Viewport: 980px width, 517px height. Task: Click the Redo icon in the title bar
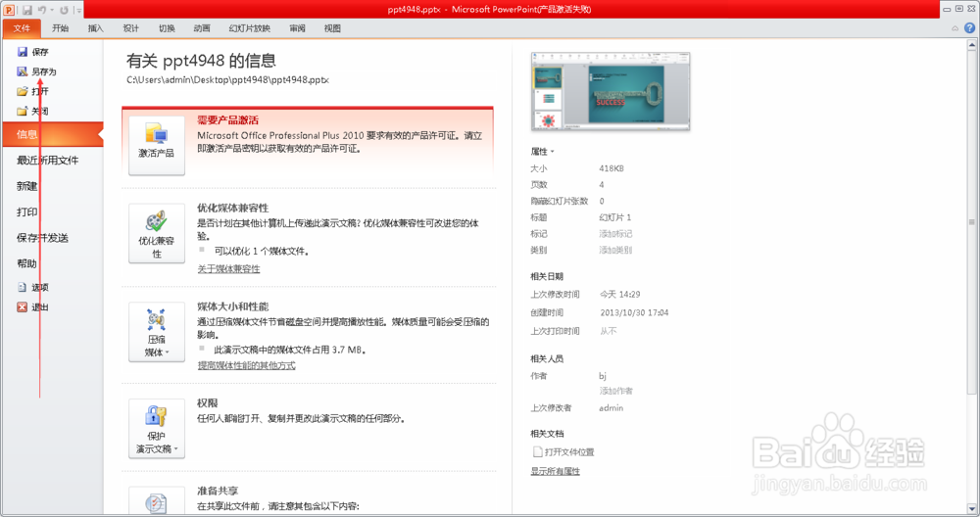(x=64, y=10)
